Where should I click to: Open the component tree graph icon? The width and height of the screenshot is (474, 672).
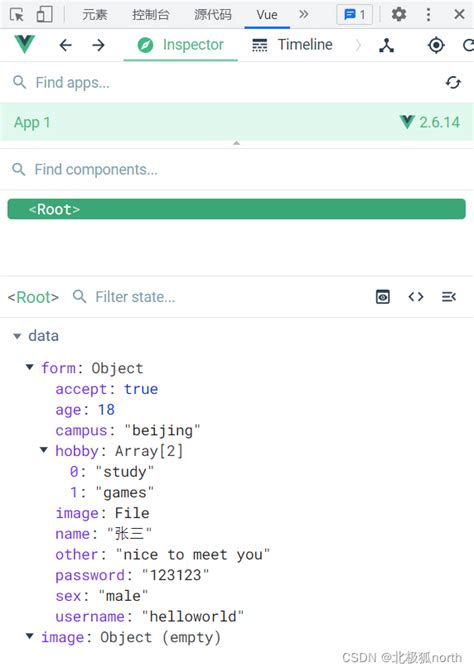[386, 45]
